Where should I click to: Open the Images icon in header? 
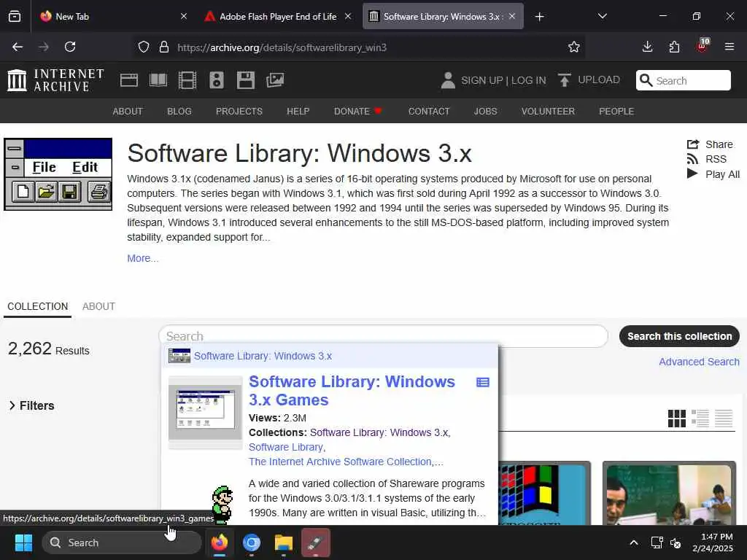275,80
